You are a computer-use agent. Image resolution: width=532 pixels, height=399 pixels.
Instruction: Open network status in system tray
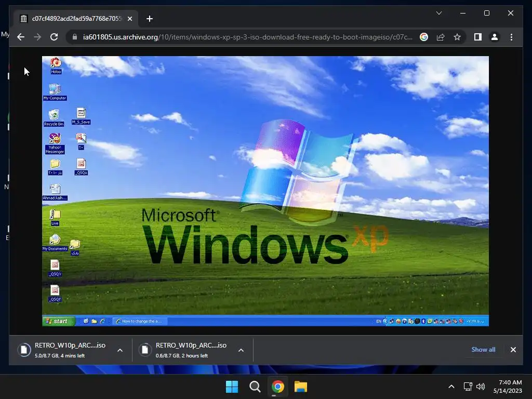point(468,387)
